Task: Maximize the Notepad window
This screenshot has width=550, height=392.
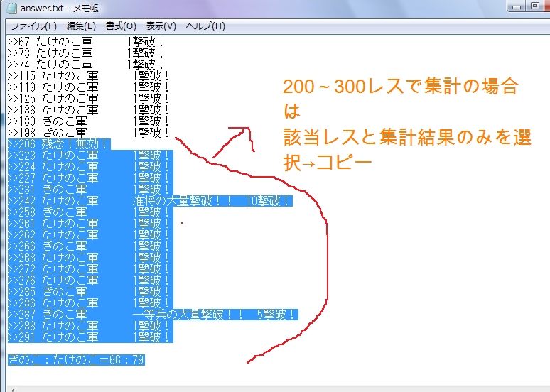Action: [x=535, y=6]
